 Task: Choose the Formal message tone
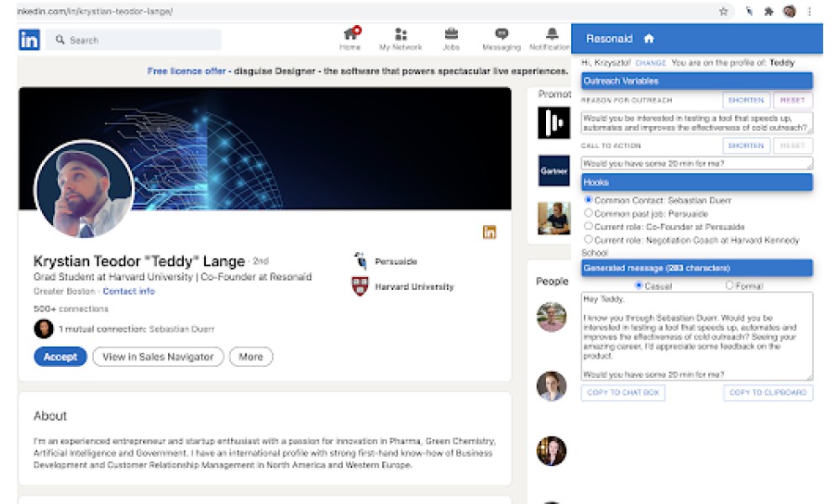729,286
